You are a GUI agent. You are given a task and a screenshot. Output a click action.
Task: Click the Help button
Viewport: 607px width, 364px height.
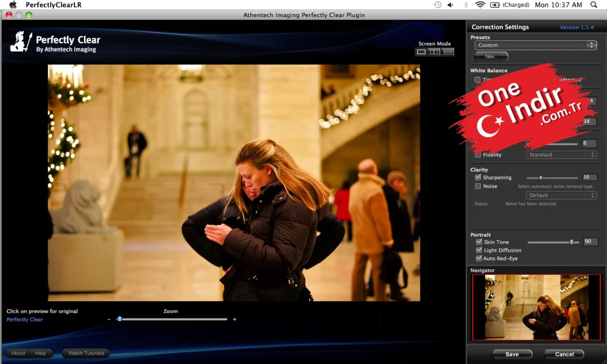click(40, 353)
